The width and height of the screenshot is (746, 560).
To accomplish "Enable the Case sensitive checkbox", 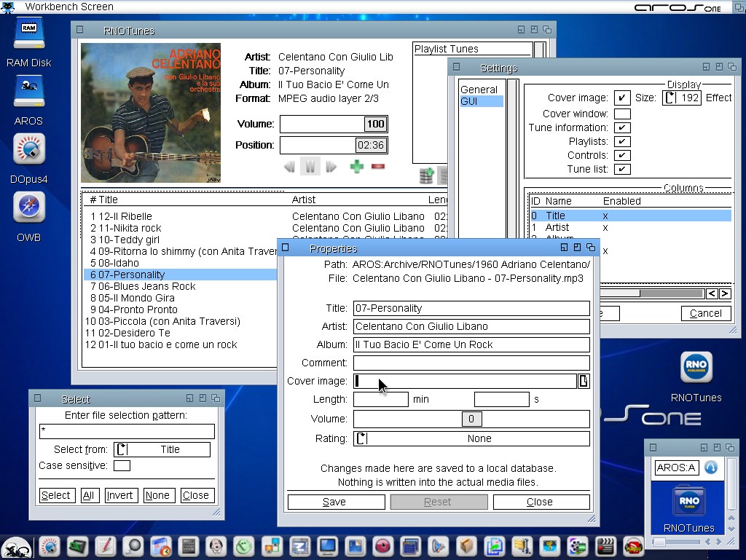I will 122,465.
